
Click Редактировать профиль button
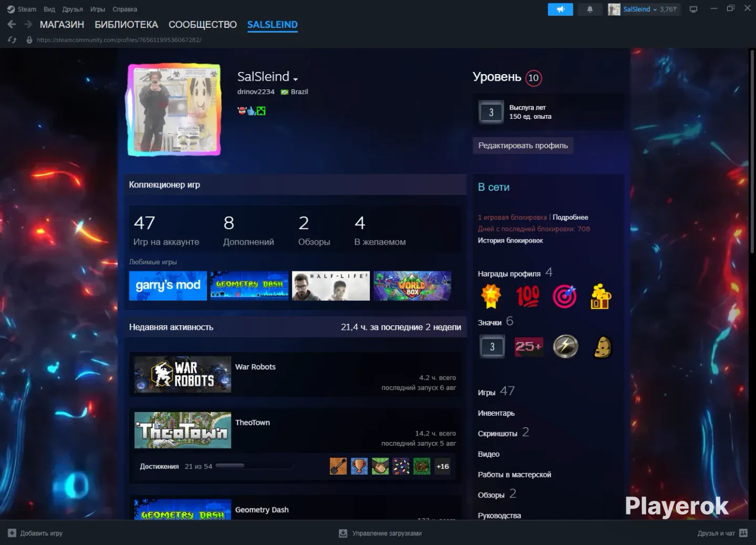[x=523, y=146]
